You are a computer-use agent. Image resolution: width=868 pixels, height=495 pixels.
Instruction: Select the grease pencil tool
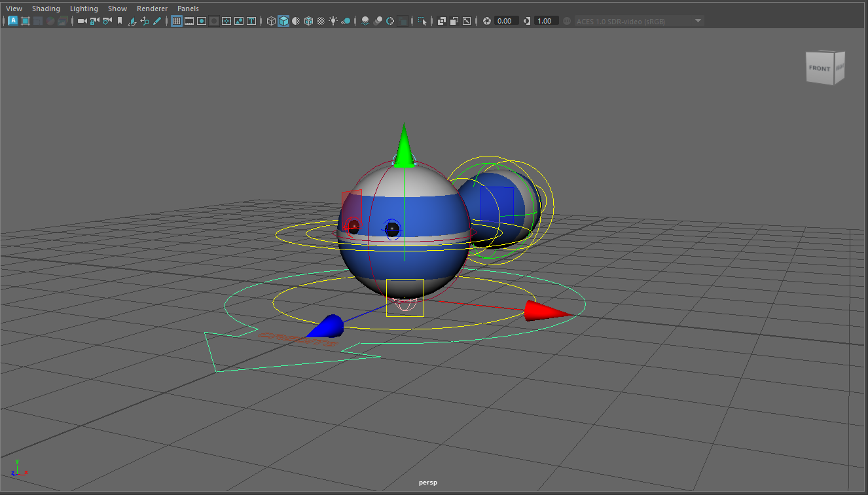click(x=157, y=21)
